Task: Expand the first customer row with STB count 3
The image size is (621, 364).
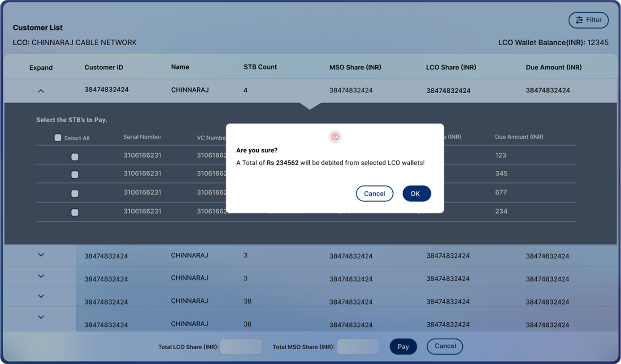Action: pos(41,255)
